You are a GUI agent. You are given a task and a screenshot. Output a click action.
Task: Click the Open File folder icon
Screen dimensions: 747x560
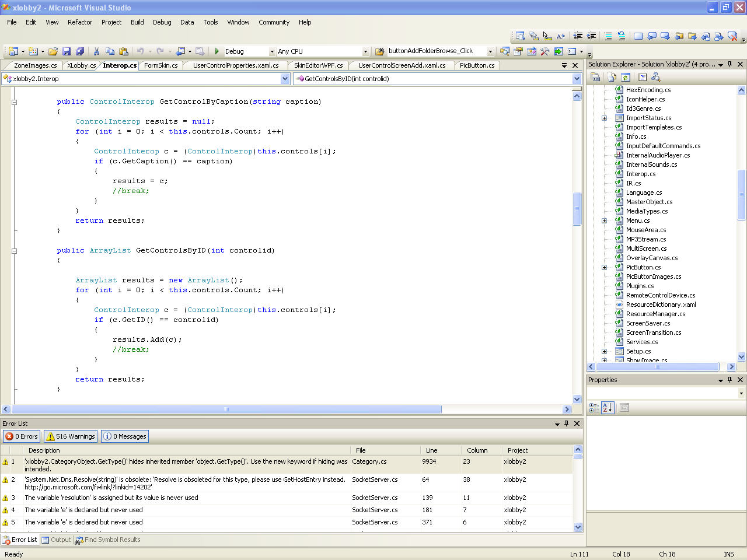coord(53,51)
